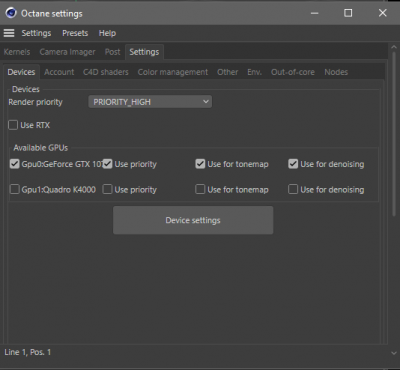The image size is (400, 370).
Task: Open the Render priority dropdown
Action: click(x=150, y=102)
